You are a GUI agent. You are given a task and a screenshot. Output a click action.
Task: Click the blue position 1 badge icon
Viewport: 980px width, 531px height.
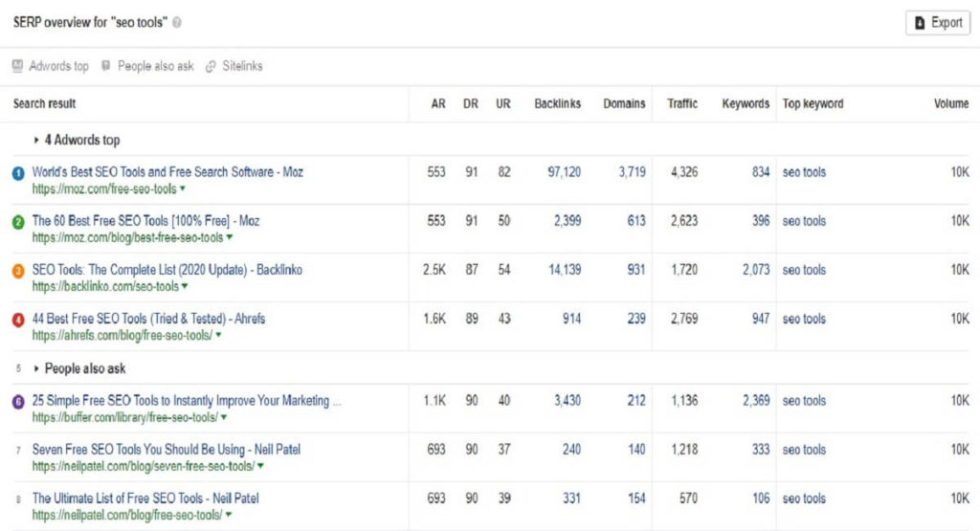tap(18, 173)
